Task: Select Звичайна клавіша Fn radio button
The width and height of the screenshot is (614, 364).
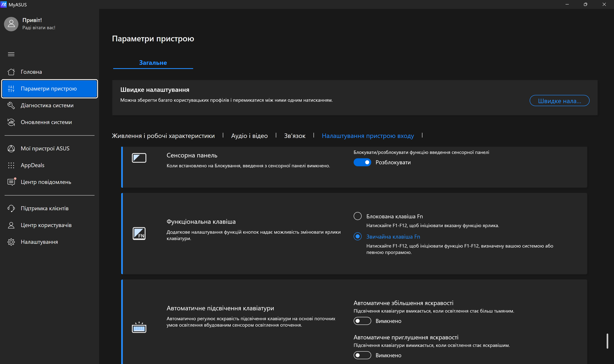Action: 358,236
